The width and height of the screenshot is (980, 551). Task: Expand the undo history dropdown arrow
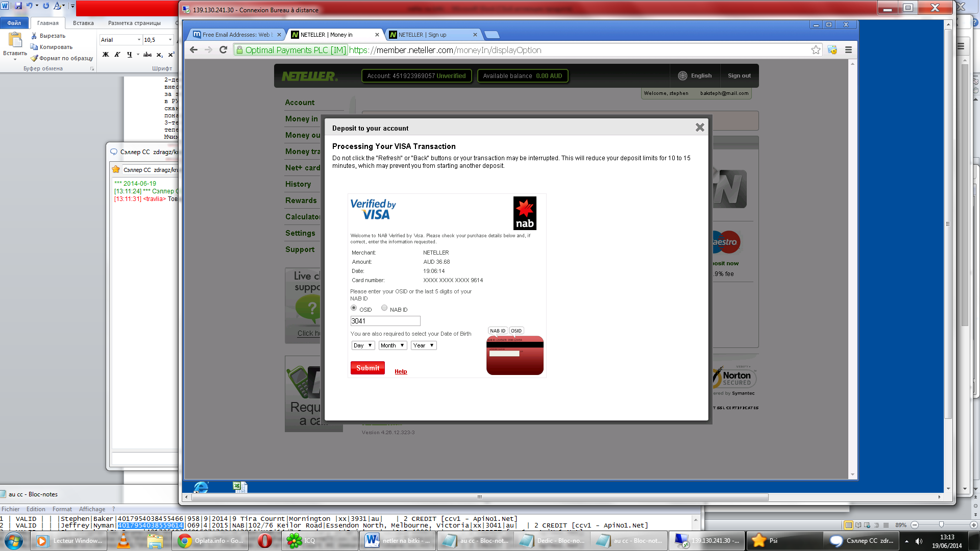point(37,6)
